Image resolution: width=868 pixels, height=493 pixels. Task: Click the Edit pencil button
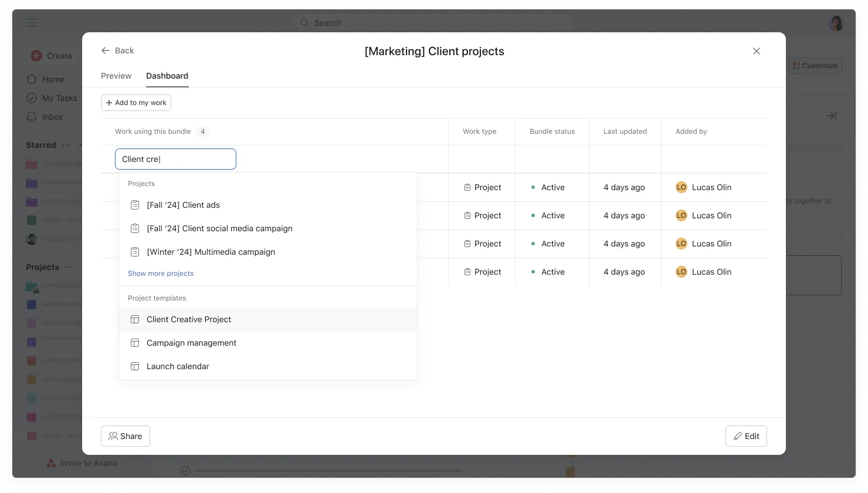746,436
